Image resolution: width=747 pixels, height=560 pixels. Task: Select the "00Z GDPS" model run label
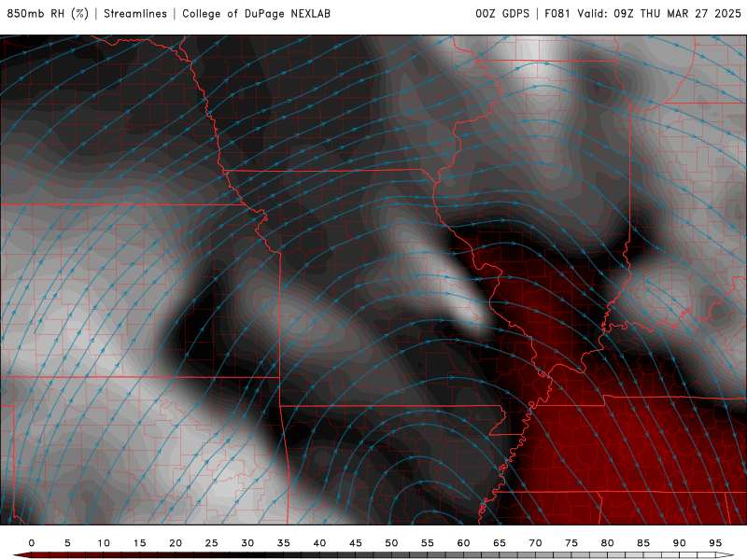pos(502,14)
